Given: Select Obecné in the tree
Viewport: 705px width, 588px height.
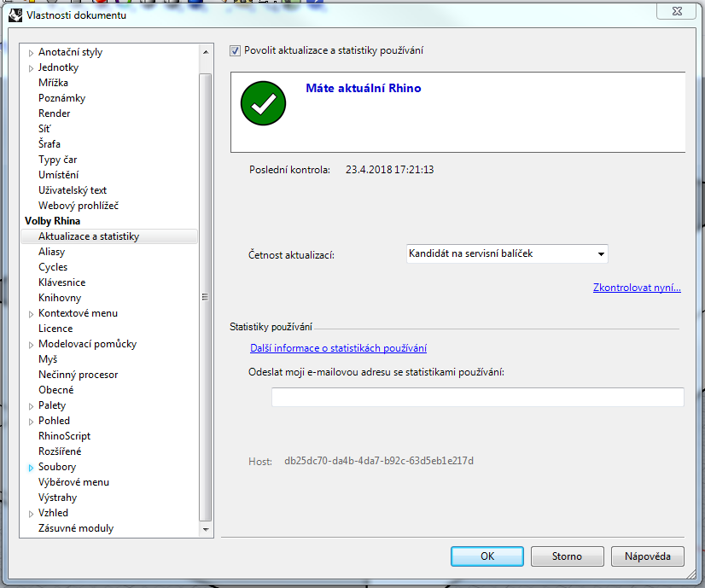Looking at the screenshot, I should (55, 390).
